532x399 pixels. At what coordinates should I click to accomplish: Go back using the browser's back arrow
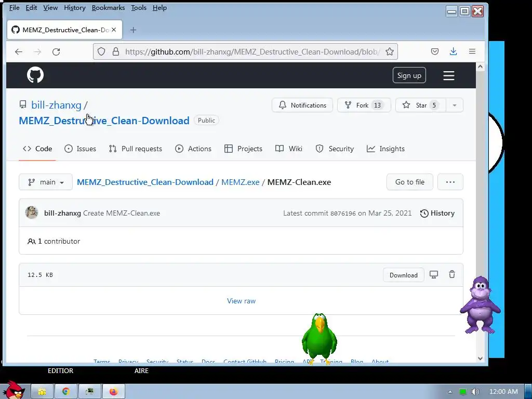click(19, 51)
